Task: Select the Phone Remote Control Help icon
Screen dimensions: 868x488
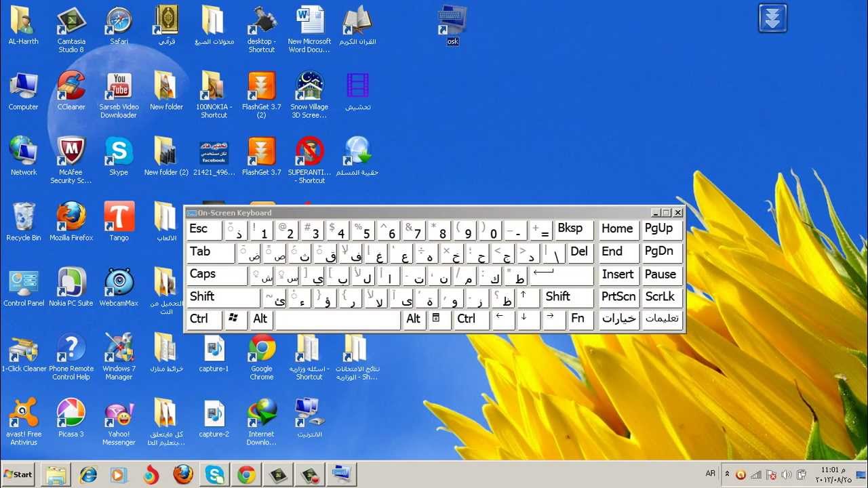Action: point(71,357)
